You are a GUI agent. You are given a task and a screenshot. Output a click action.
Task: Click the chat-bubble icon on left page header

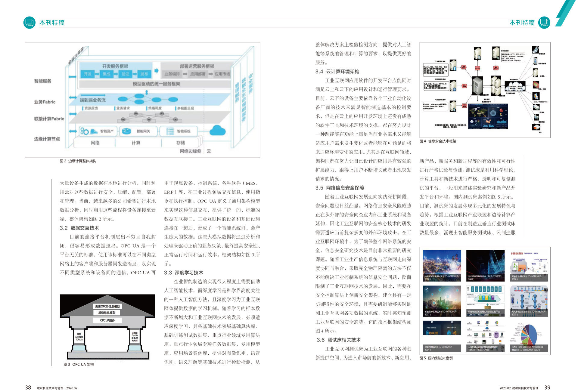click(x=29, y=23)
